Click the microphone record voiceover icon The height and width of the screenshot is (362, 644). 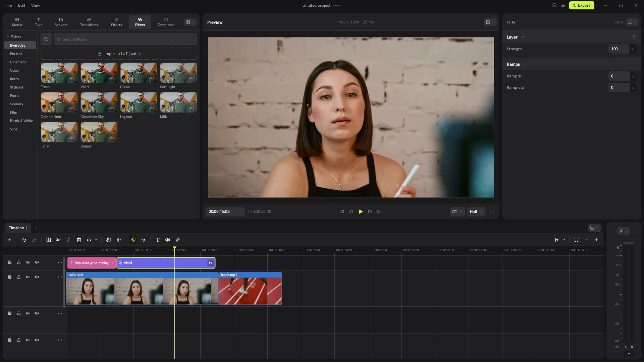178,240
